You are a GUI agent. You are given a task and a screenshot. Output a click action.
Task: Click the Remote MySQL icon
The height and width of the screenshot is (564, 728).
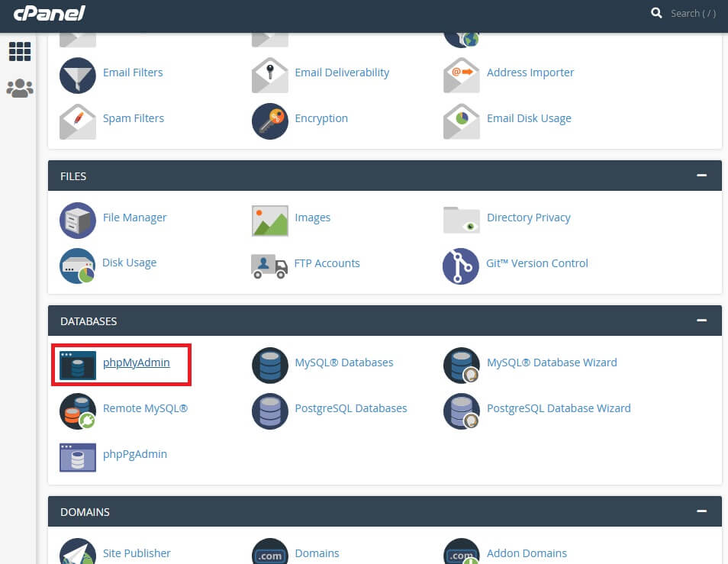[78, 411]
